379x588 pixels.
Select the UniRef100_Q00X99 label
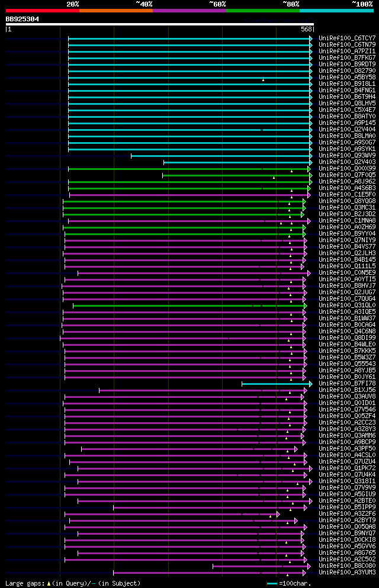(x=347, y=168)
